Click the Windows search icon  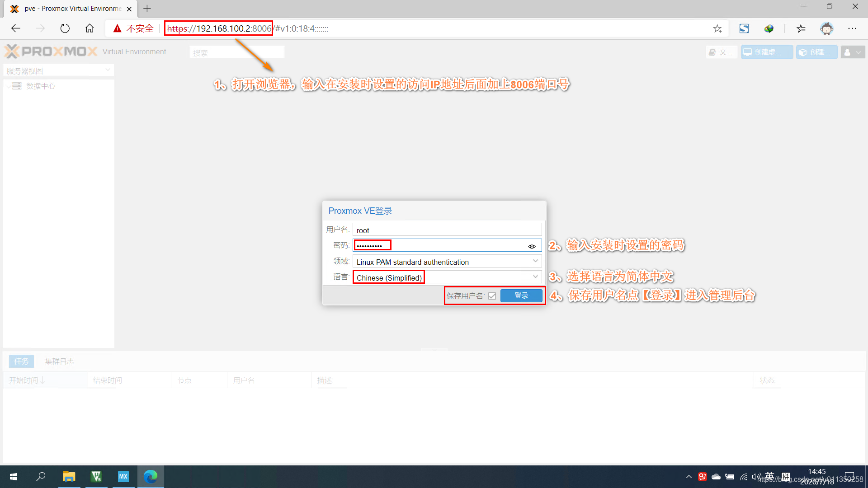tap(41, 476)
